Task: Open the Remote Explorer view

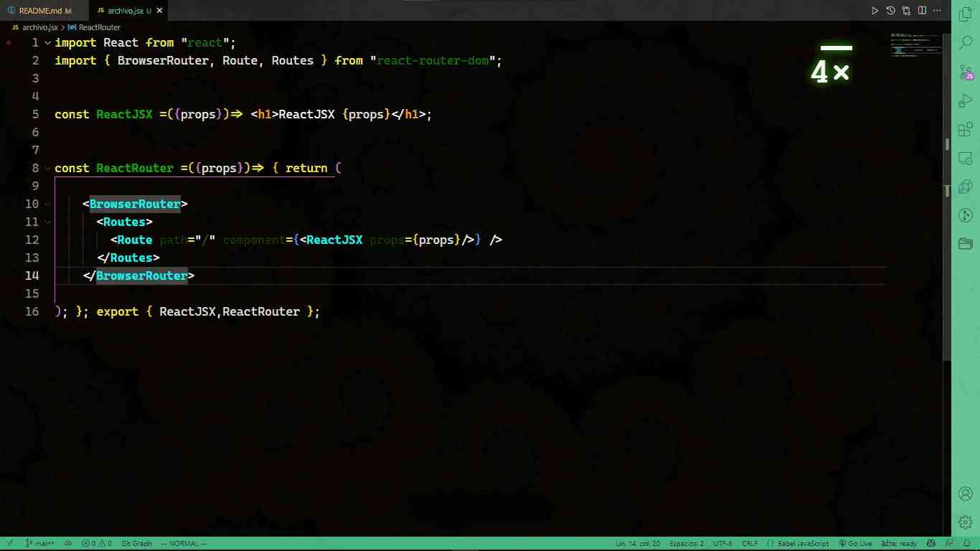Action: coord(966,158)
